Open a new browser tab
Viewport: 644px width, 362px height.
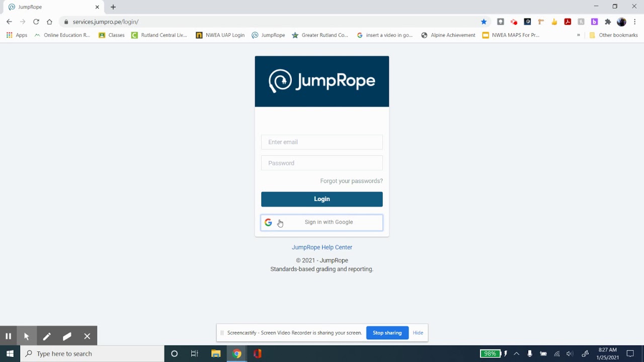coord(113,7)
